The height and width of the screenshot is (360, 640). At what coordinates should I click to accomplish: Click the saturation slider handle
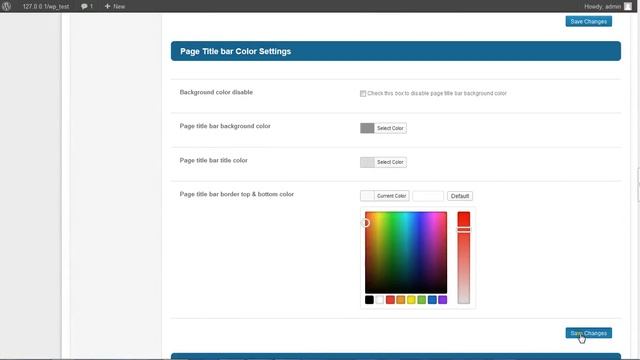click(464, 230)
